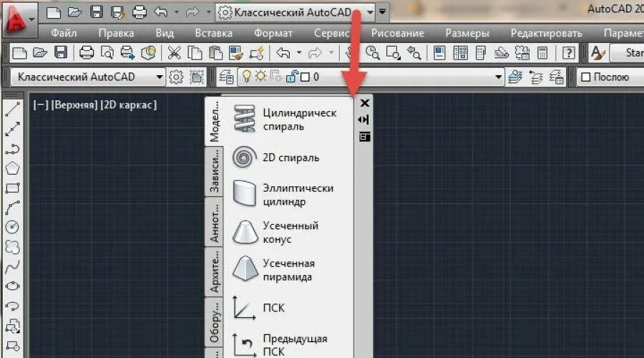This screenshot has height=358, width=644.
Task: Open the Рисование menu
Action: point(398,33)
